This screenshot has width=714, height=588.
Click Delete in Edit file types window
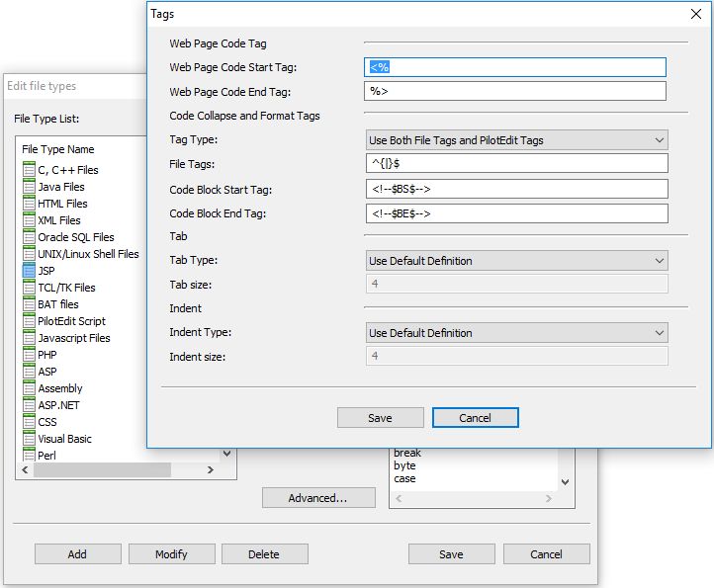[265, 554]
